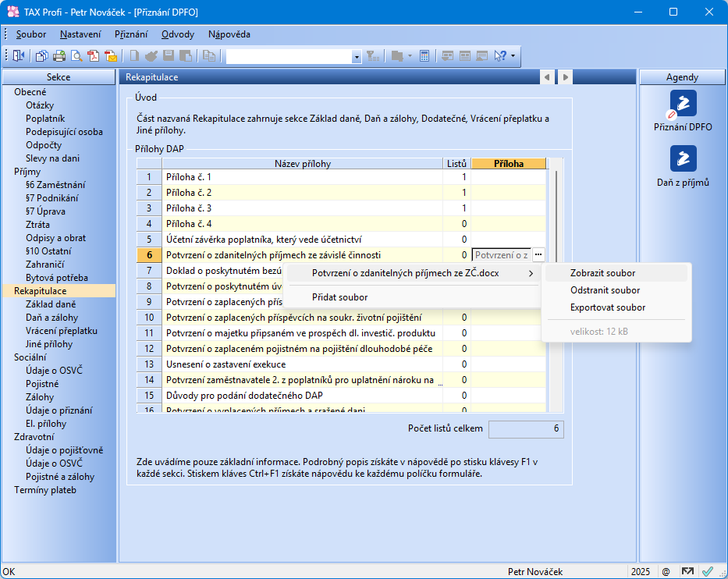Viewport: 728px width, 579px height.
Task: Click the envelope icon in status bar
Action: (687, 571)
